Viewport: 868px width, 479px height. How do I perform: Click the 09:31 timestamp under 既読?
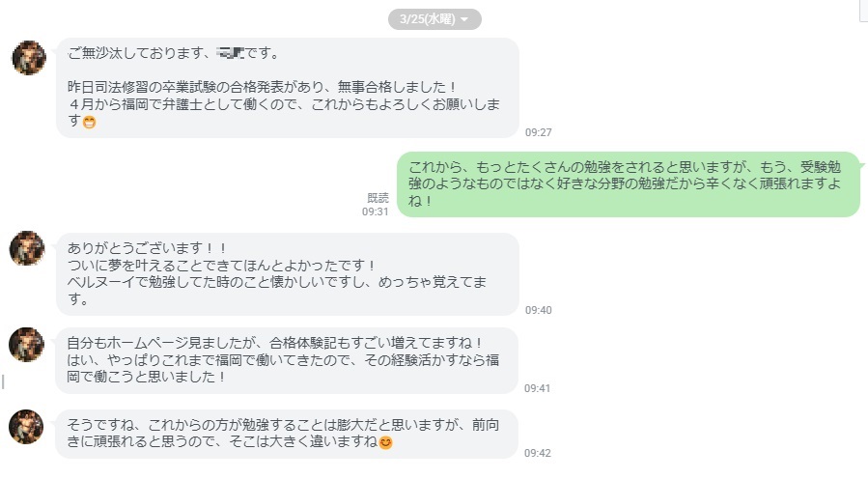pos(375,211)
